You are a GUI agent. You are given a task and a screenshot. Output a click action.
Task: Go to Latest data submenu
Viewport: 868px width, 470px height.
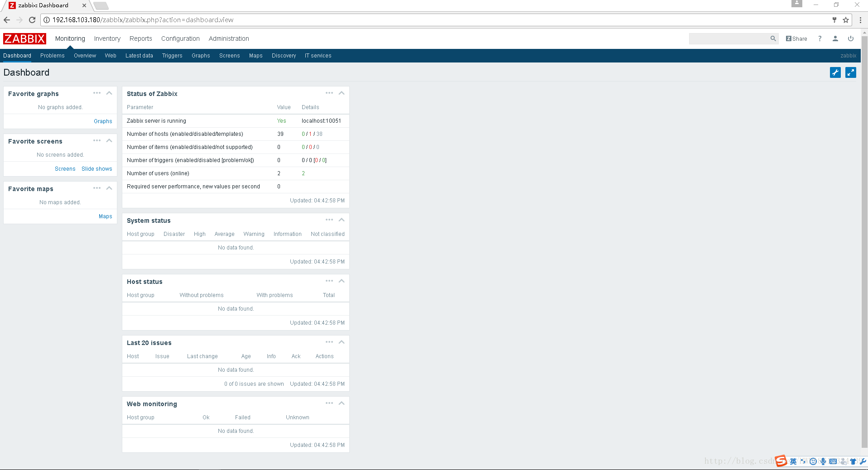pos(139,56)
